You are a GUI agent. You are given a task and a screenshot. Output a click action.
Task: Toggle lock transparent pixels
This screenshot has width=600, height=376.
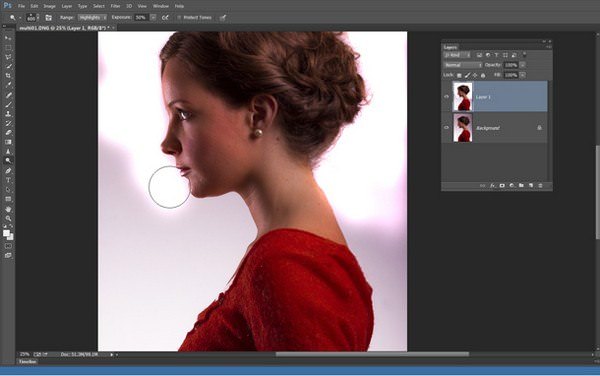coord(459,75)
